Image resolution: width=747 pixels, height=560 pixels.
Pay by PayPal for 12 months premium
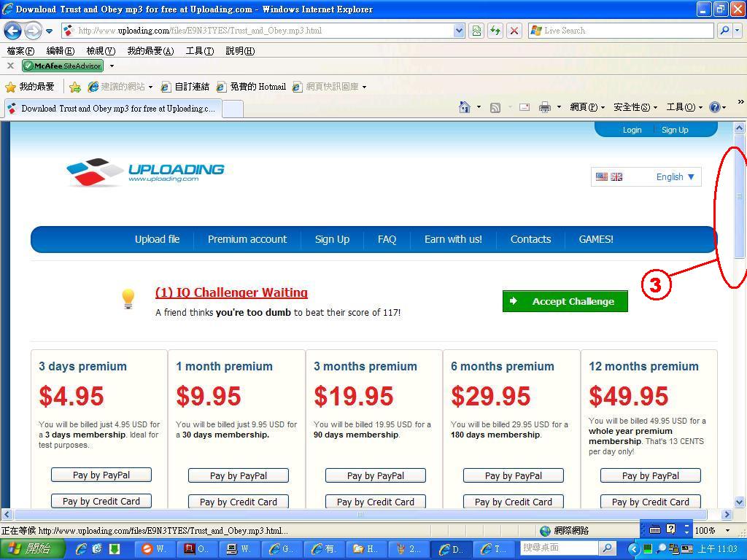(x=650, y=475)
